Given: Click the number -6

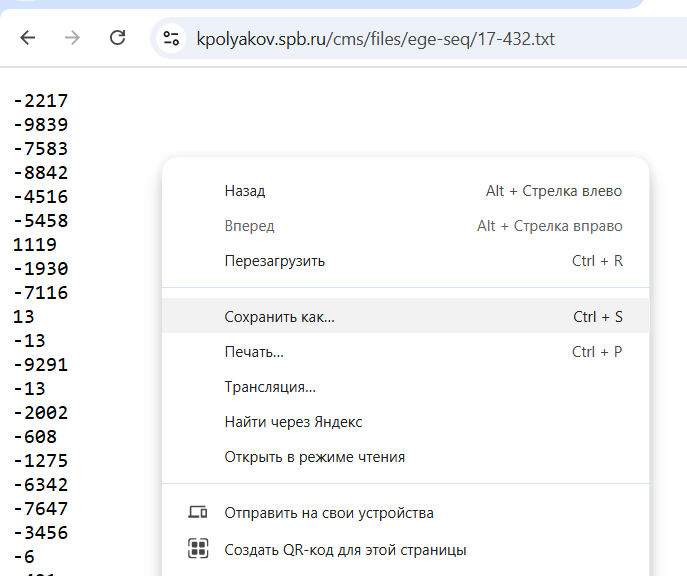Looking at the screenshot, I should click(x=24, y=557).
